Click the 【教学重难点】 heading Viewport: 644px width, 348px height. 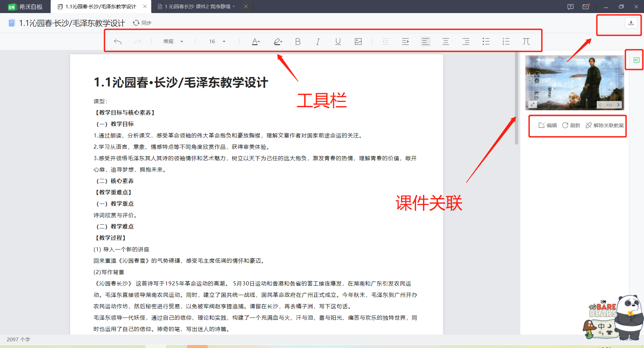(x=114, y=192)
